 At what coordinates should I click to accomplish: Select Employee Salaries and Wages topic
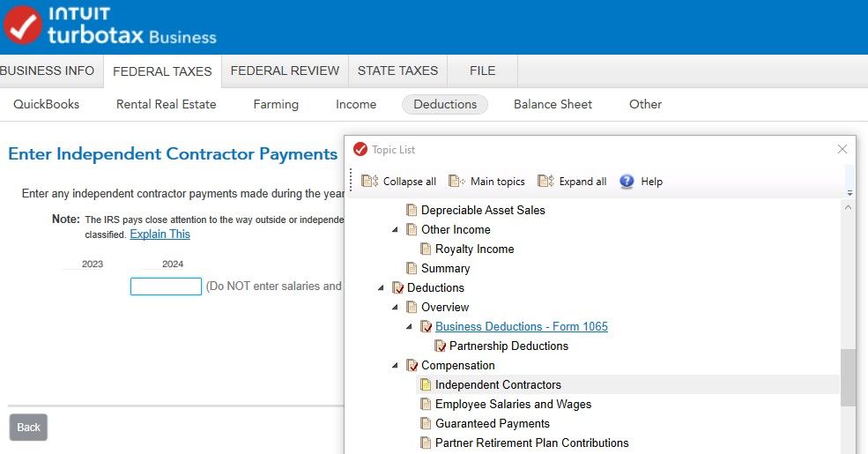(x=513, y=404)
